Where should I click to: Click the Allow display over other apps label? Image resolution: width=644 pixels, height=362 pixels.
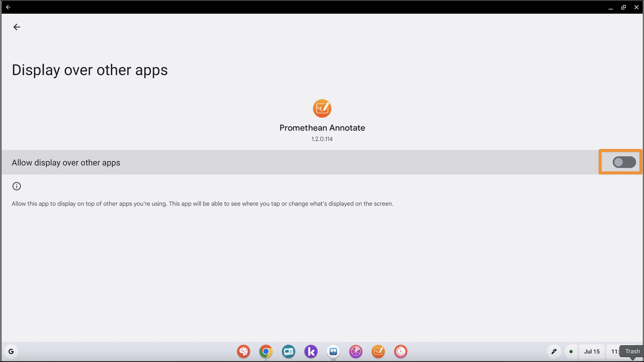(66, 163)
